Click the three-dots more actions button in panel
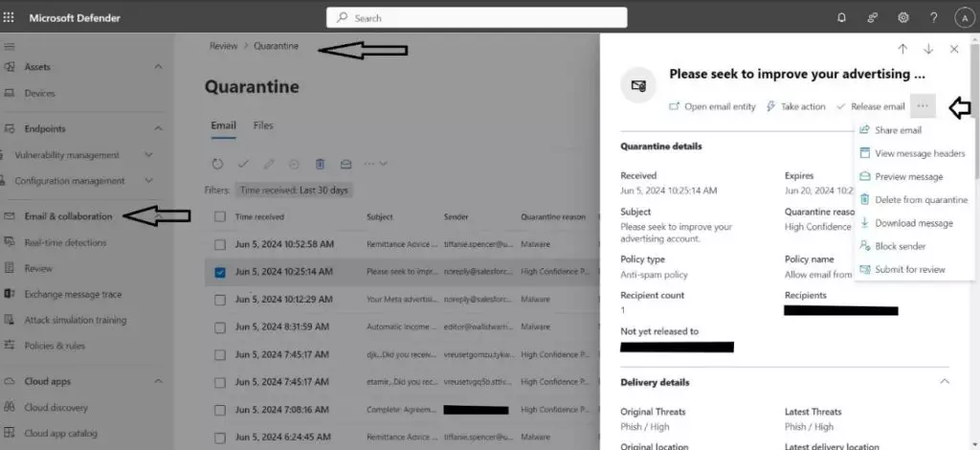 [x=922, y=106]
